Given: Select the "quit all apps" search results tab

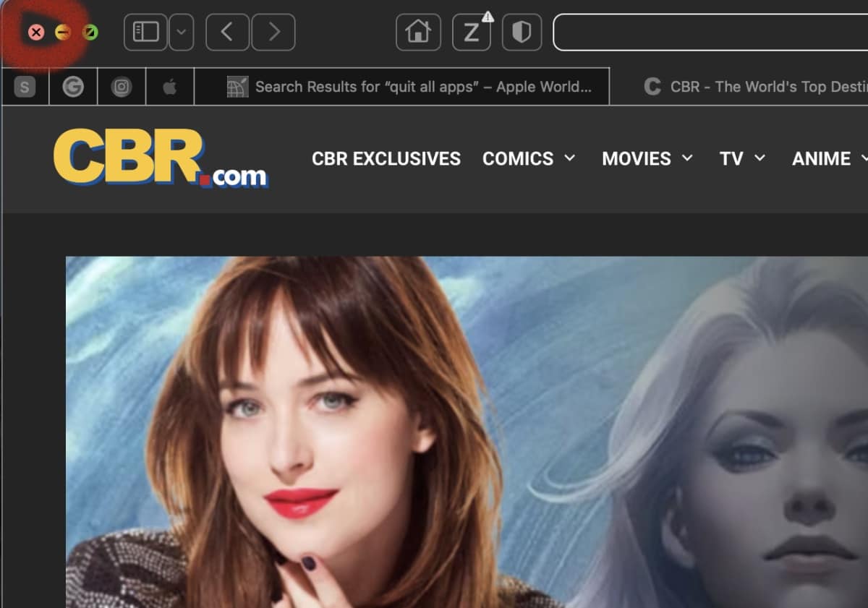Looking at the screenshot, I should (x=409, y=87).
